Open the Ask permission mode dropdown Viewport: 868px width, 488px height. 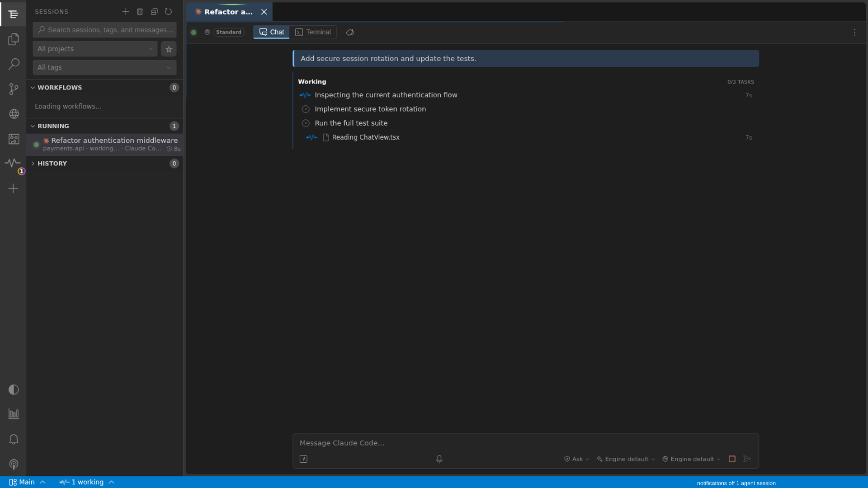576,459
